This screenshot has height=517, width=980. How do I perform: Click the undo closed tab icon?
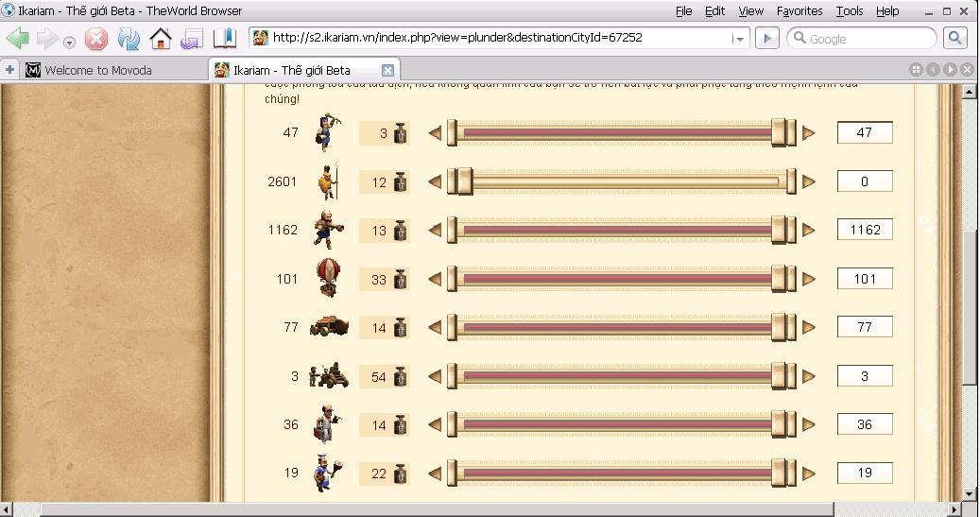[x=192, y=39]
